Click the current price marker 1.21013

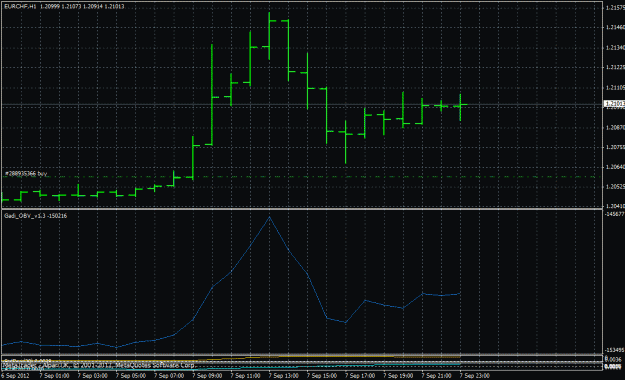pyautogui.click(x=614, y=104)
